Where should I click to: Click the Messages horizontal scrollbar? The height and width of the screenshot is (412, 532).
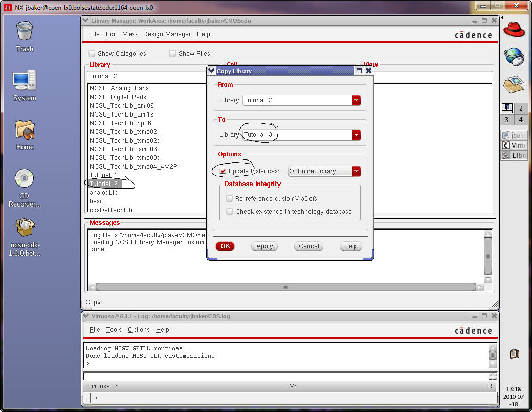click(285, 287)
